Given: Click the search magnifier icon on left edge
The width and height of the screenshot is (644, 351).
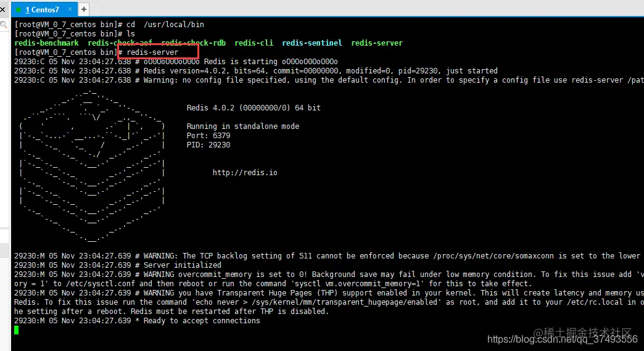Looking at the screenshot, I should click(4, 25).
